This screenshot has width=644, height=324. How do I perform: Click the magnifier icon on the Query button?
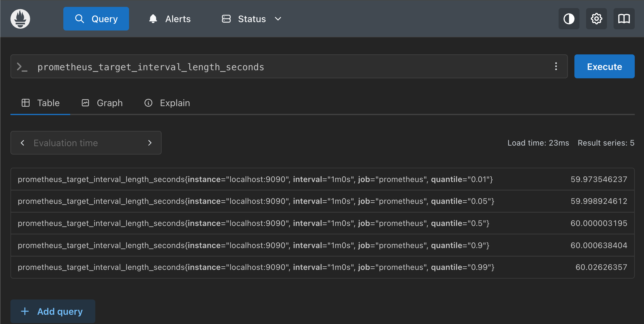click(80, 19)
